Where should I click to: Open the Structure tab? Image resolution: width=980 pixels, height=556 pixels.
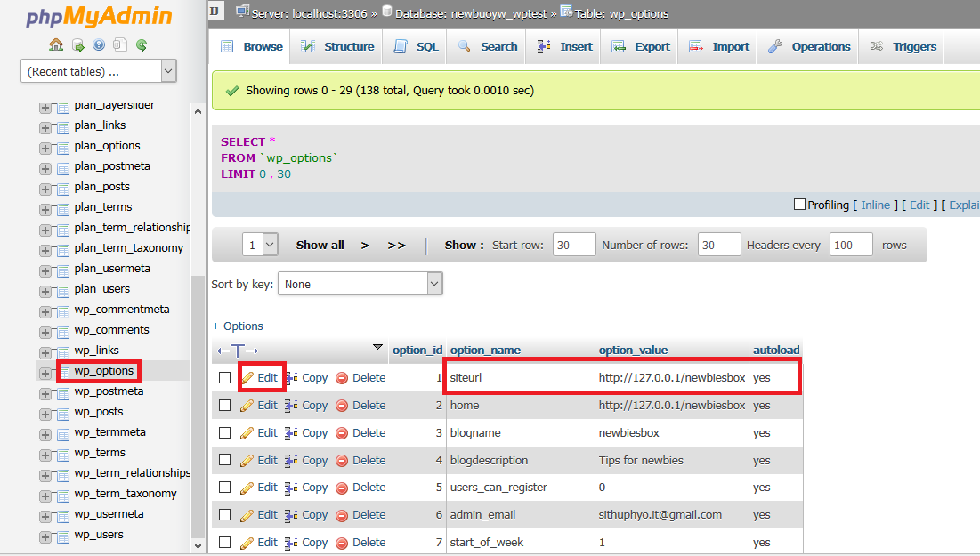(x=336, y=46)
